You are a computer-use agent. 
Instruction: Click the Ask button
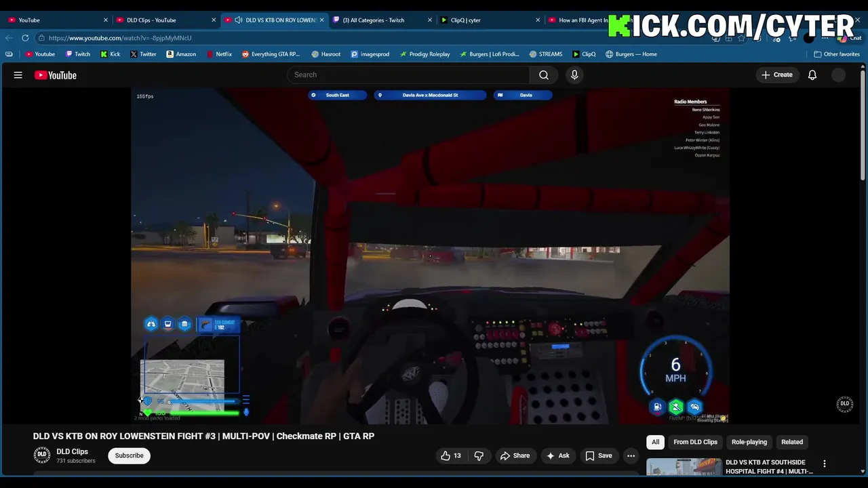point(558,455)
